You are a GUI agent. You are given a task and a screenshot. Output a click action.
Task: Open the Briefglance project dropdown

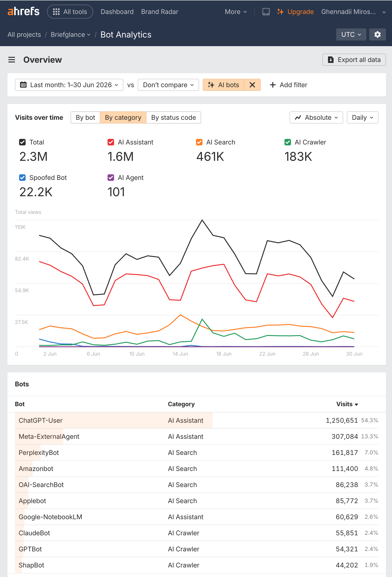coord(71,34)
